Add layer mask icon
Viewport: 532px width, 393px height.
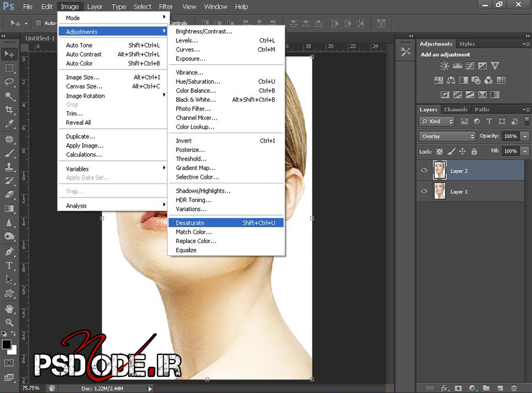coord(458,388)
